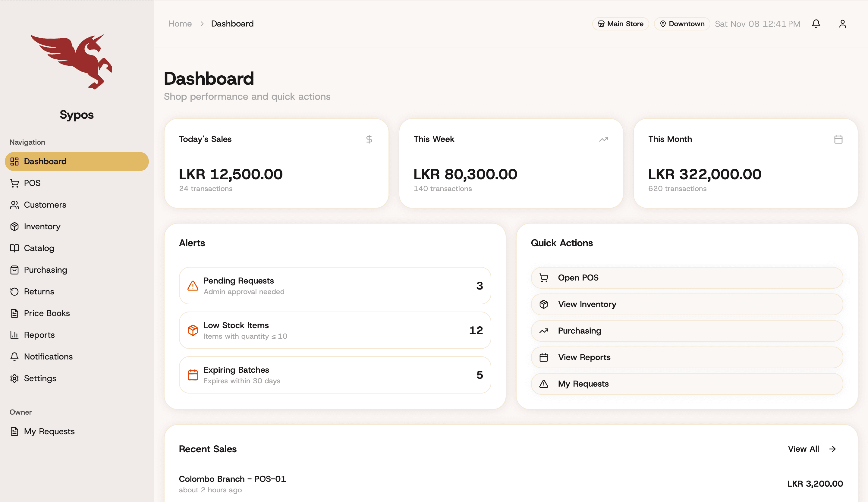The height and width of the screenshot is (502, 868).
Task: Open the Low Stock Items alert
Action: pyautogui.click(x=335, y=330)
